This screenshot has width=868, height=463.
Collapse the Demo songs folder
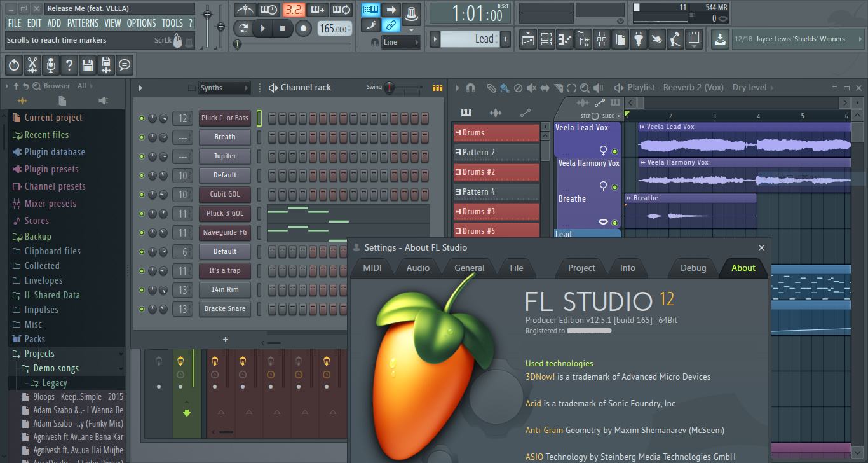tap(56, 368)
